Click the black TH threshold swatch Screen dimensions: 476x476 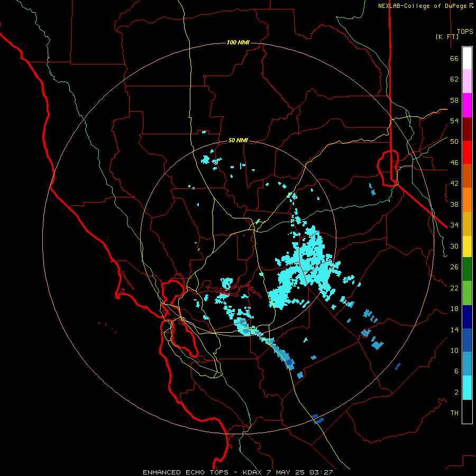click(x=467, y=411)
